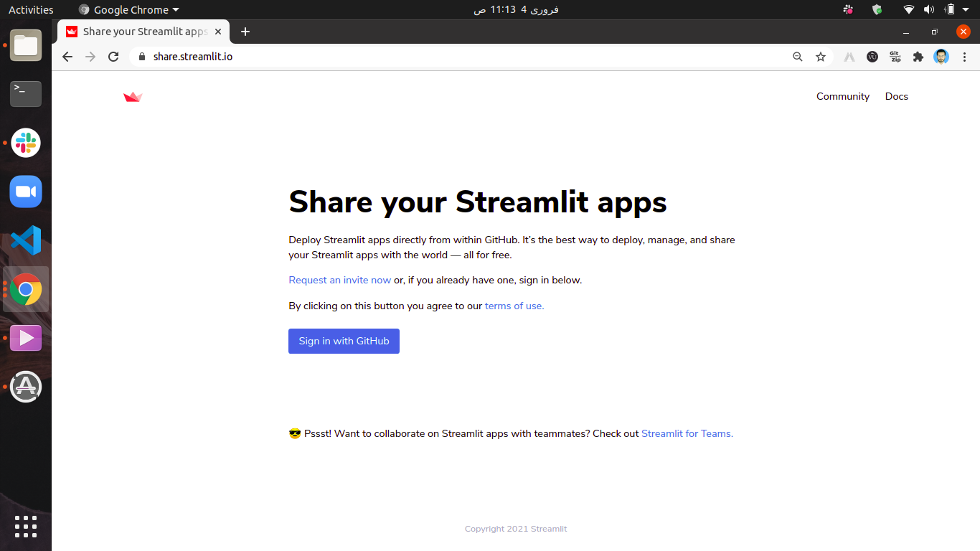Click the Chrome profile avatar
The height and width of the screenshot is (551, 980).
coord(941,57)
